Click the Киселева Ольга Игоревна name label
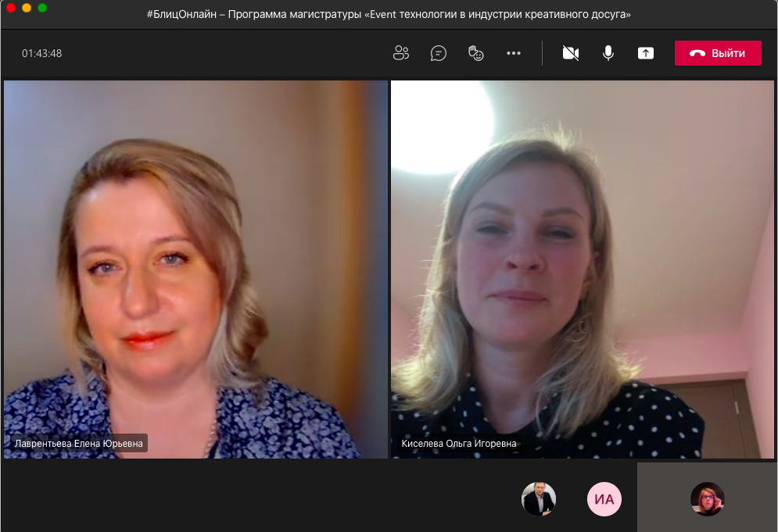Viewport: 778px width, 532px height. 459,444
